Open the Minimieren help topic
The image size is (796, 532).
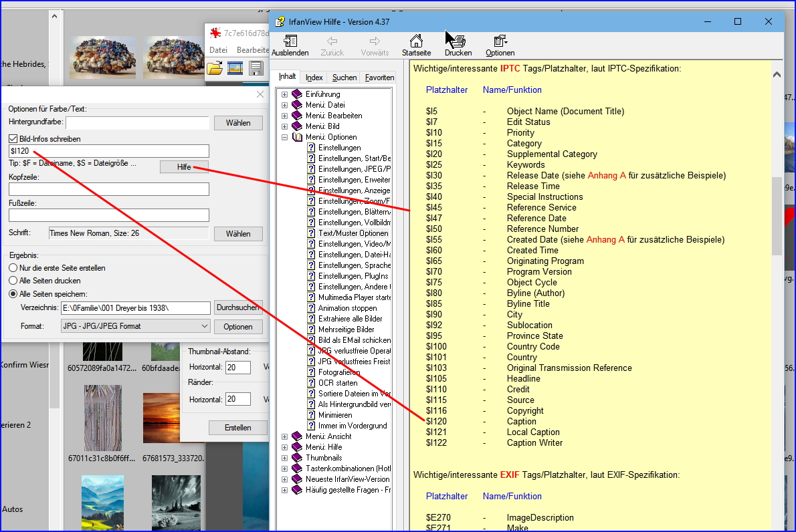coord(335,415)
